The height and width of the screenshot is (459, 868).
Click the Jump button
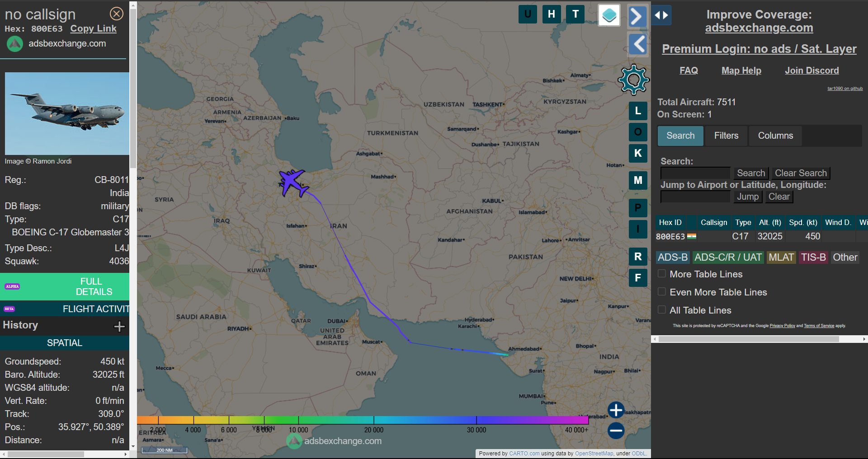pyautogui.click(x=748, y=197)
